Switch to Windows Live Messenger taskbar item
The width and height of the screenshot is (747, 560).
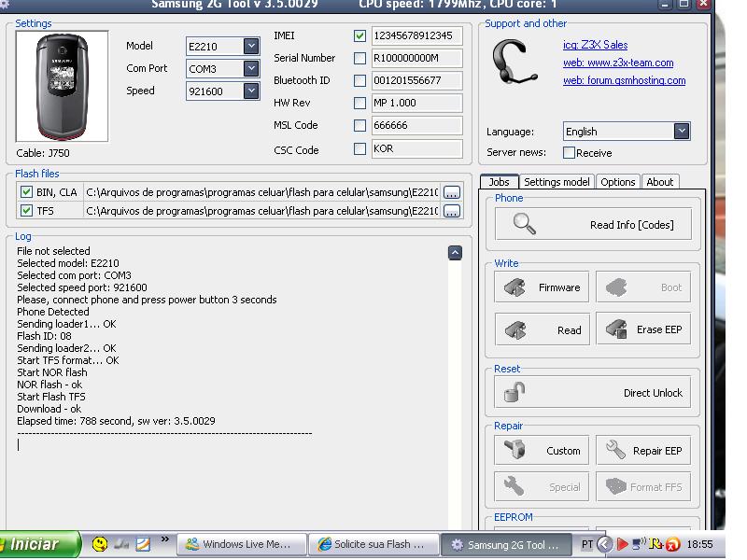(x=241, y=544)
